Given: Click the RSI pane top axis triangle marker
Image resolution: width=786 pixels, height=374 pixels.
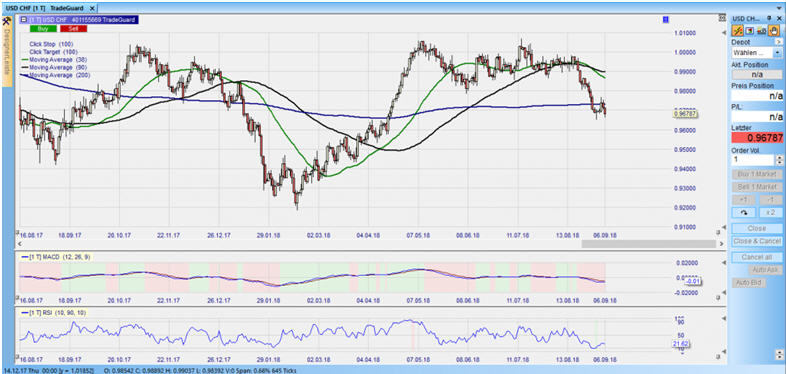Looking at the screenshot, I should pos(723,318).
